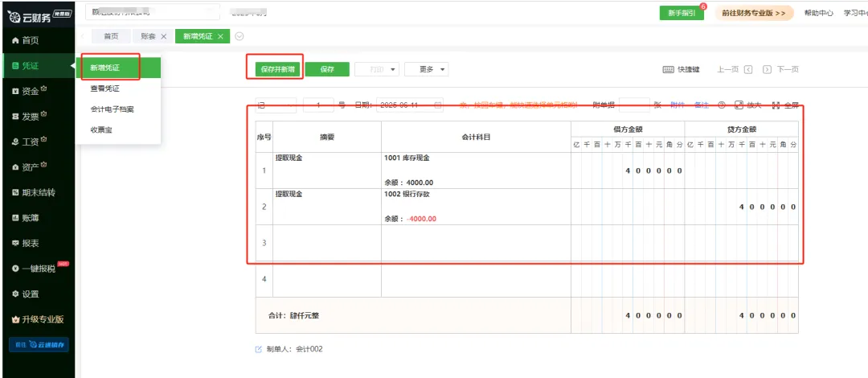Close the 新增凭证 tab with its X

click(220, 36)
